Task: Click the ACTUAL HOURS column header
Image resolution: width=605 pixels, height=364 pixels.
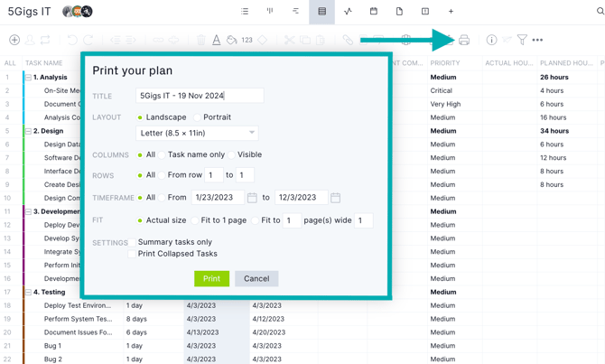Action: coord(508,63)
